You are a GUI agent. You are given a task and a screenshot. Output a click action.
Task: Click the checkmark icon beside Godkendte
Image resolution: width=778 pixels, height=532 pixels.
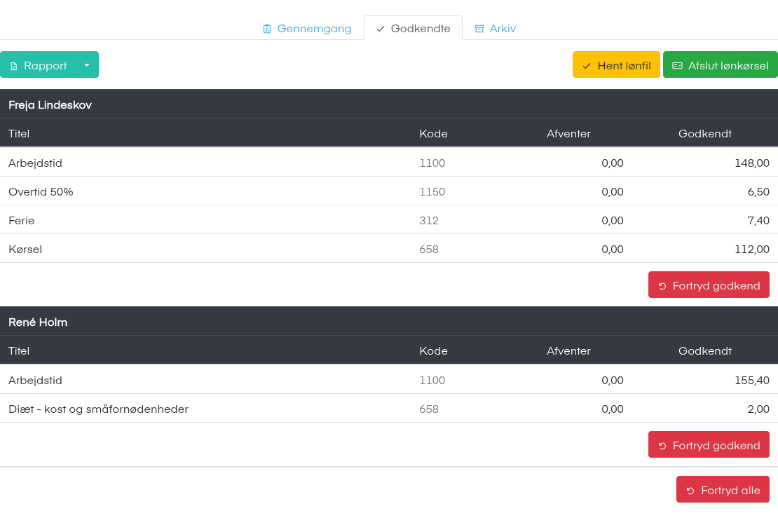pos(381,29)
